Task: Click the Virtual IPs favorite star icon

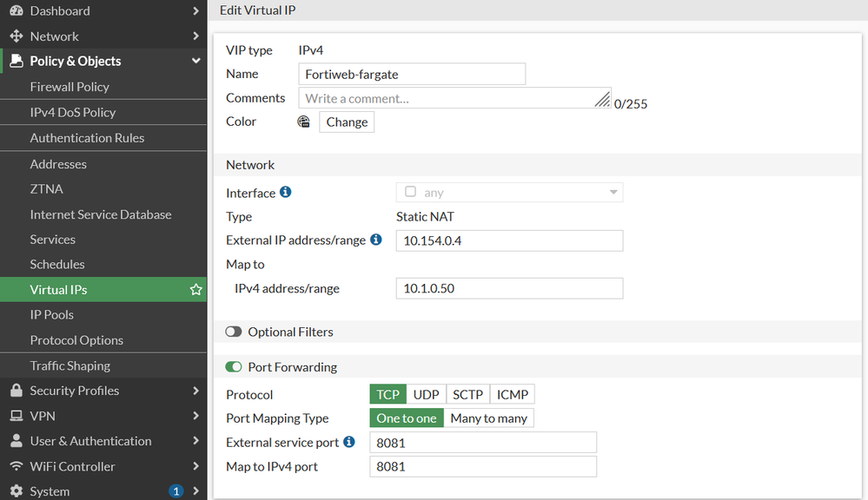Action: (195, 290)
